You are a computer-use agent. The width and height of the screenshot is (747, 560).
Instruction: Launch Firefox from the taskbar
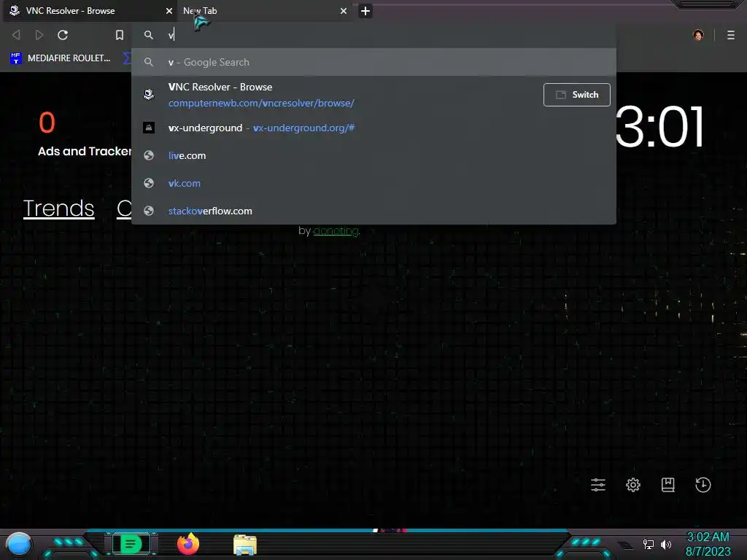tap(188, 544)
